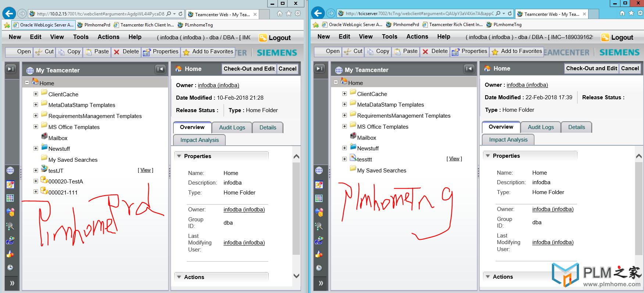Click Cancel button in left window
The width and height of the screenshot is (644, 293).
(287, 69)
